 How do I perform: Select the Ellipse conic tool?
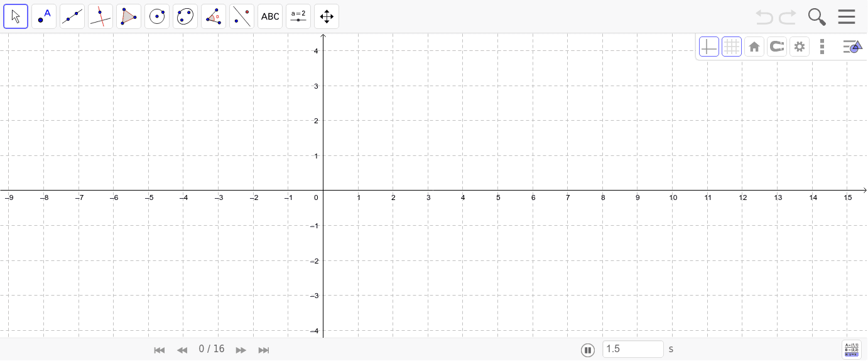185,16
